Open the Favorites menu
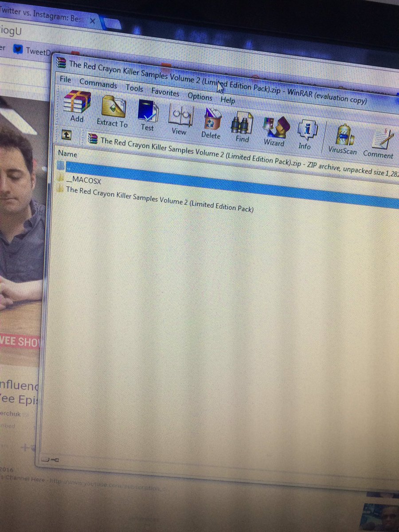Image resolution: width=399 pixels, height=532 pixels. [x=165, y=92]
